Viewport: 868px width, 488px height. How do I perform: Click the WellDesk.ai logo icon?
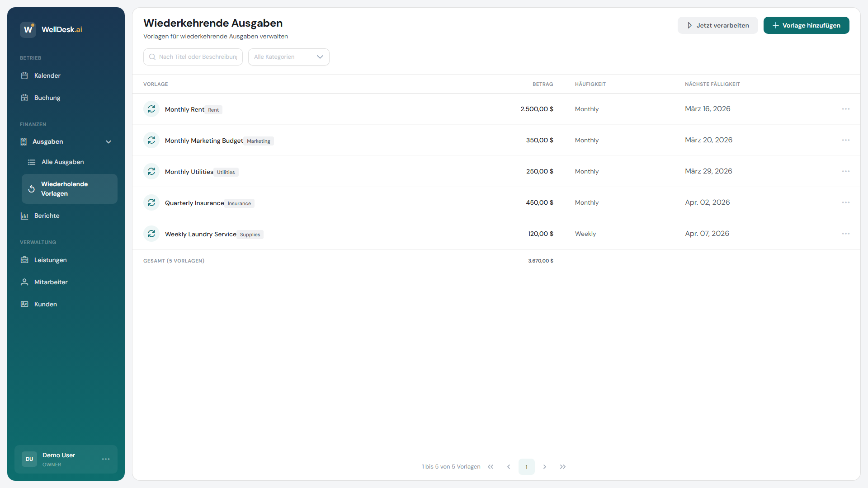(x=28, y=29)
